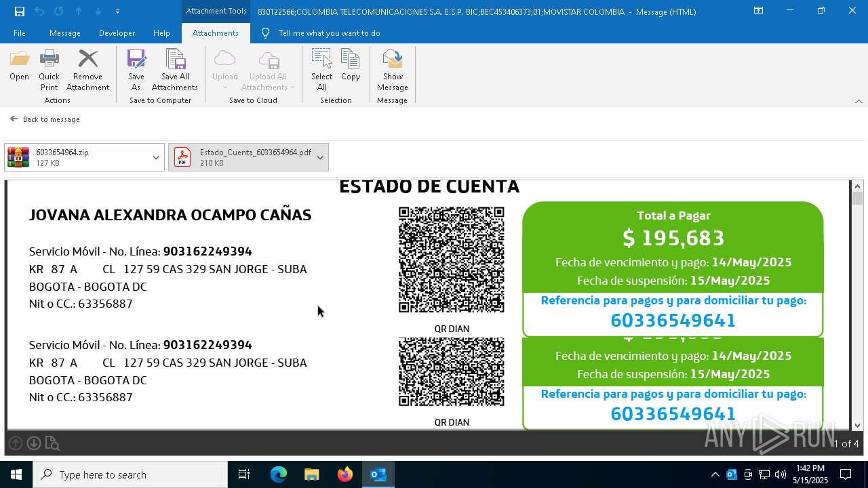Open File Explorer from taskbar
The image size is (868, 488).
(311, 474)
